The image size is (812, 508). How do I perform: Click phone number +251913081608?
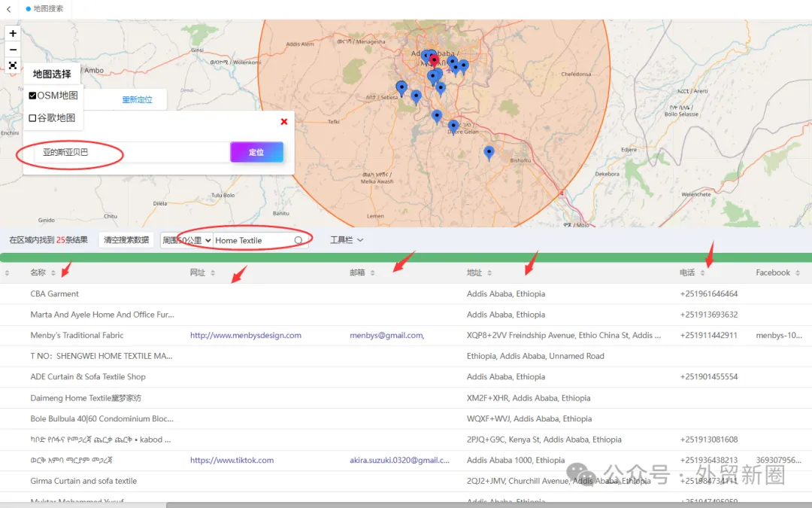(709, 440)
